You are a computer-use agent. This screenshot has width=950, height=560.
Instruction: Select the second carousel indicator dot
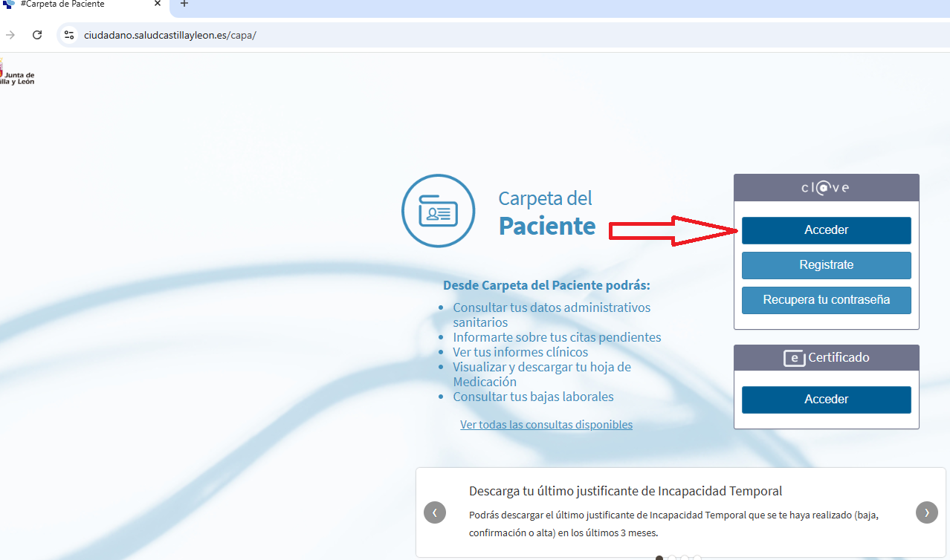click(672, 558)
